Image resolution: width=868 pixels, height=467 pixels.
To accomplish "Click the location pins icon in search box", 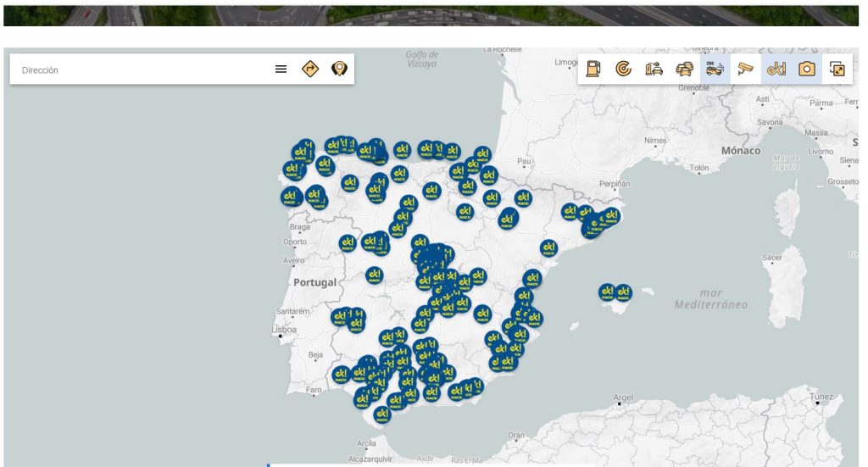I will coord(339,69).
